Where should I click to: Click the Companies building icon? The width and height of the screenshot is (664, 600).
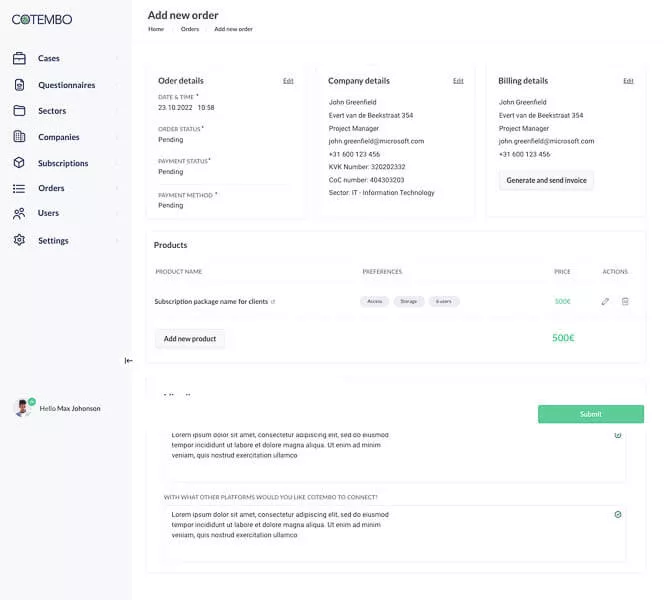pyautogui.click(x=19, y=136)
